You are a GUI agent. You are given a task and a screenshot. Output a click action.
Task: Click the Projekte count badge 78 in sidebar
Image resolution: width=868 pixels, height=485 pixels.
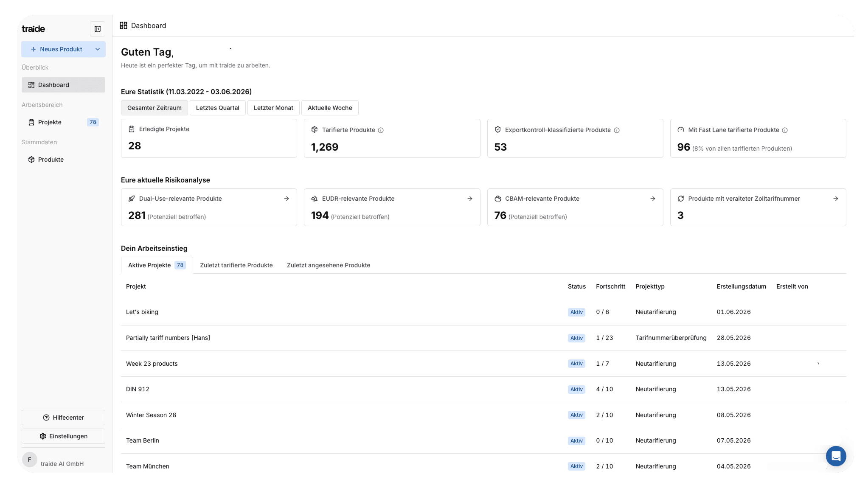(x=93, y=122)
